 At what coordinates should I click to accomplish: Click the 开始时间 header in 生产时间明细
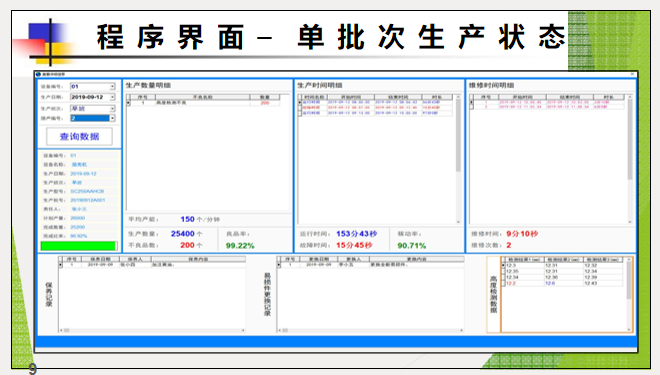pyautogui.click(x=351, y=97)
